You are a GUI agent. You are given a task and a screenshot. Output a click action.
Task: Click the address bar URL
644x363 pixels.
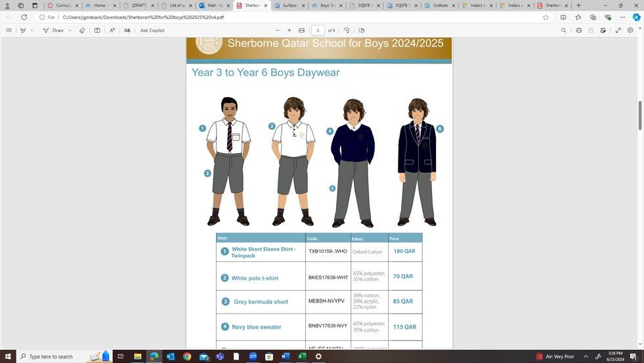[x=143, y=17]
